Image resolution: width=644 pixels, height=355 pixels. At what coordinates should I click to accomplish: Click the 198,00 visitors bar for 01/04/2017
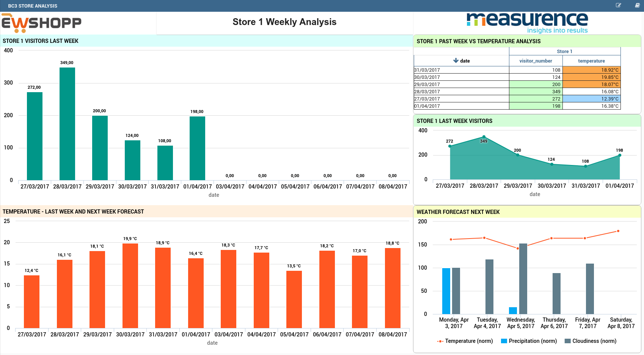pos(197,148)
